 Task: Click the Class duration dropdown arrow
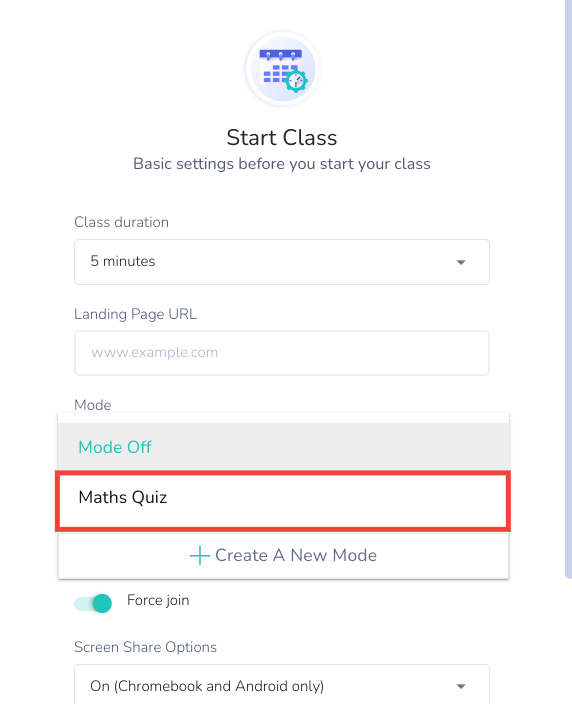[461, 262]
